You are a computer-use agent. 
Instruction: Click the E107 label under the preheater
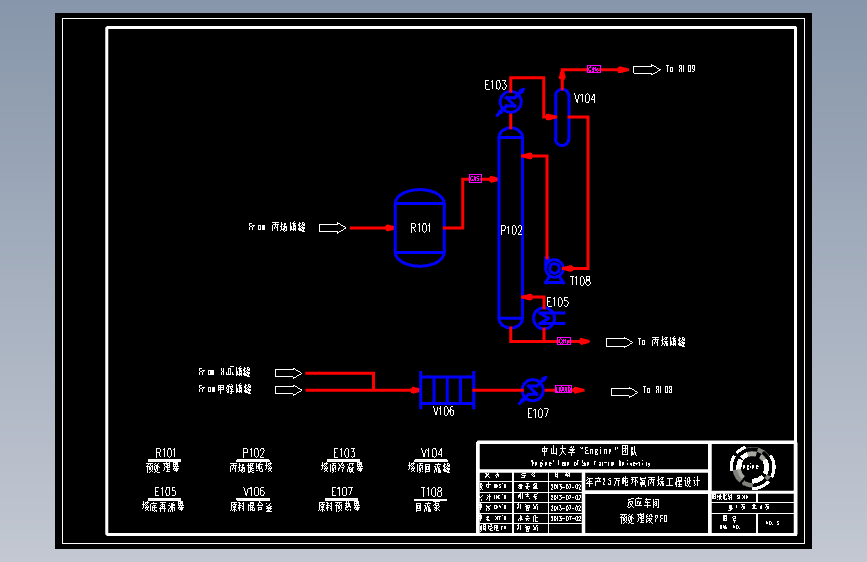click(538, 413)
